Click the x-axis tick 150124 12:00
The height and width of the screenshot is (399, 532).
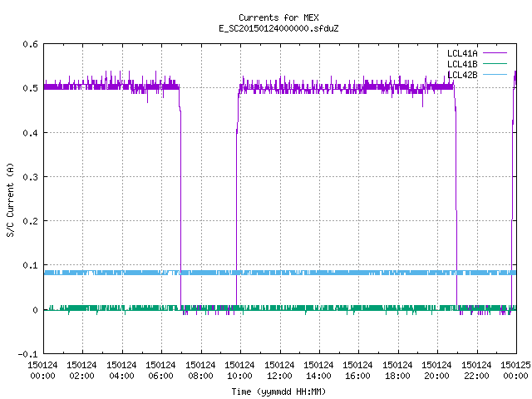pyautogui.click(x=279, y=371)
